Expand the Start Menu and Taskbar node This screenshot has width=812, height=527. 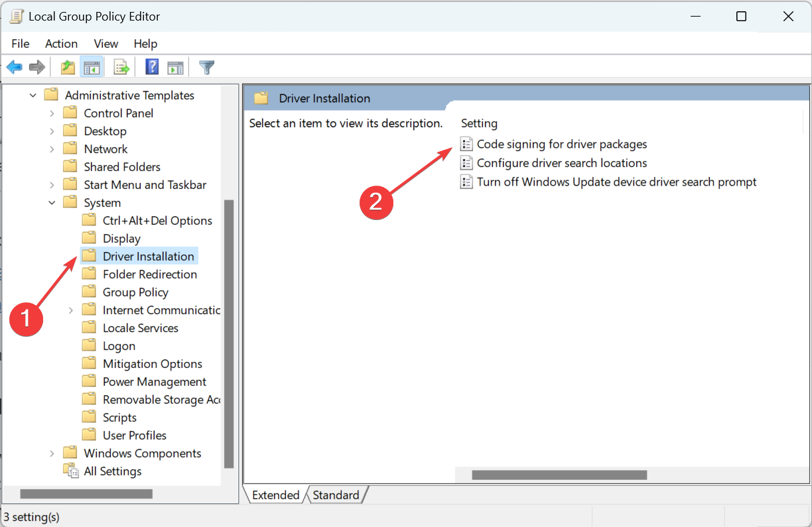click(x=52, y=185)
